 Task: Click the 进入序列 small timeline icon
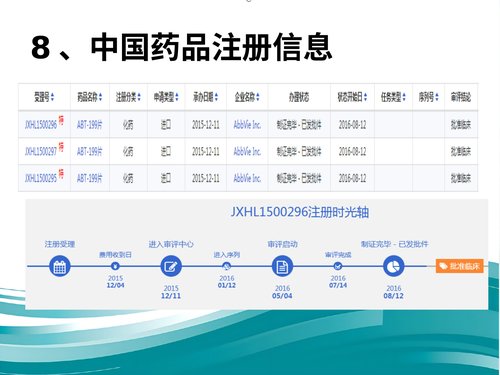[227, 266]
